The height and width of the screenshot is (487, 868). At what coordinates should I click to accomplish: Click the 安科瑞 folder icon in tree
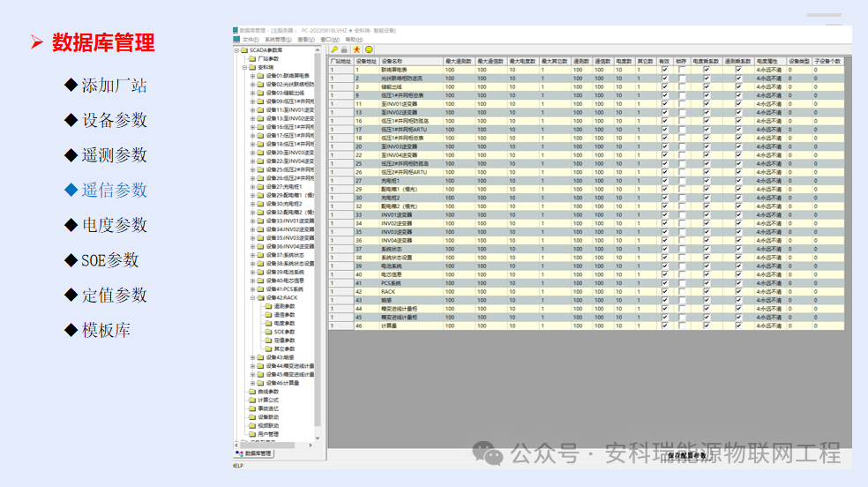252,68
